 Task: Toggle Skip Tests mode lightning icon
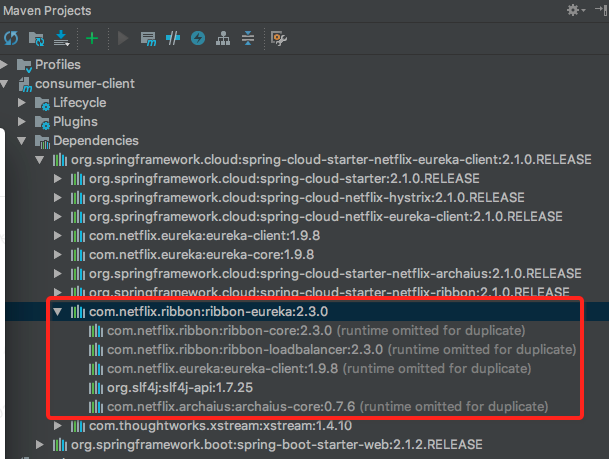[x=198, y=38]
